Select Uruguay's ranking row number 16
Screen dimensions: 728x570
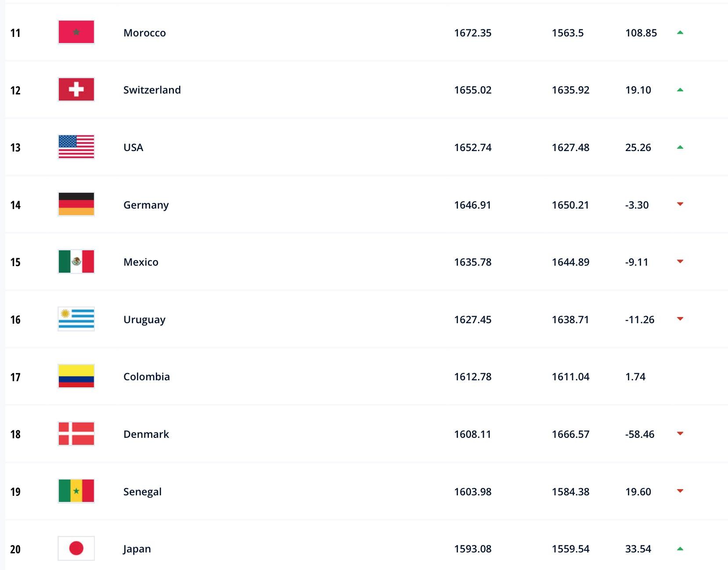pyautogui.click(x=15, y=320)
